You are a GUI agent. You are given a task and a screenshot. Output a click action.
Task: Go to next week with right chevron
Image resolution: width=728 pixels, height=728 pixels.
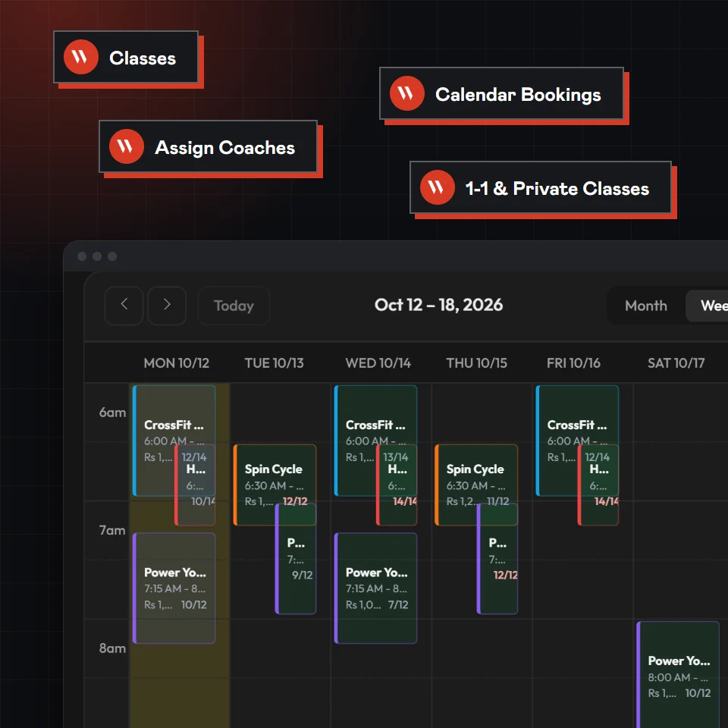167,306
